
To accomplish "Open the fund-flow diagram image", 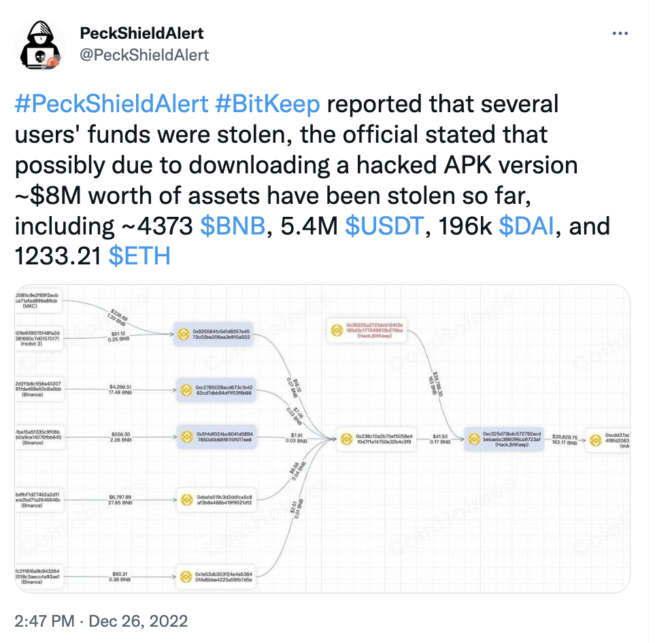I will tap(322, 438).
